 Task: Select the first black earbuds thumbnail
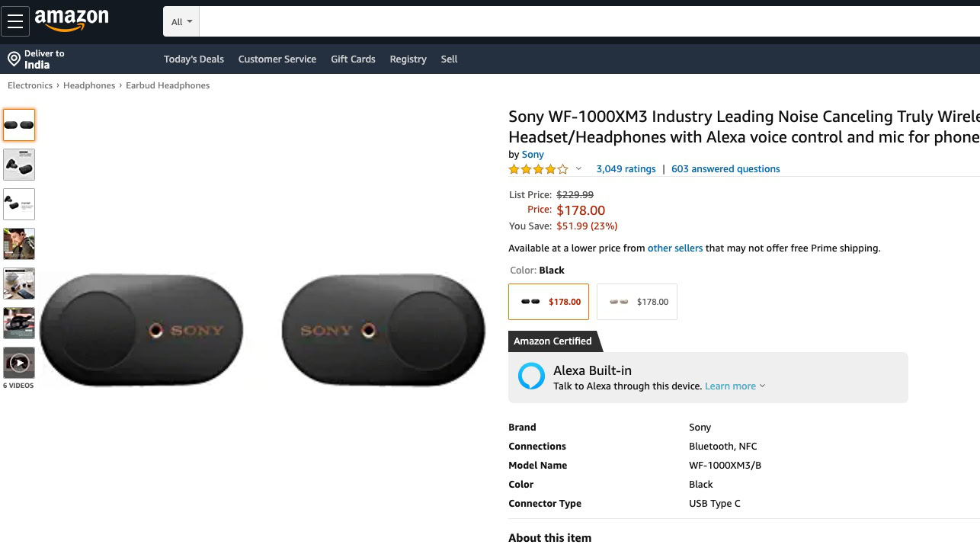click(19, 125)
